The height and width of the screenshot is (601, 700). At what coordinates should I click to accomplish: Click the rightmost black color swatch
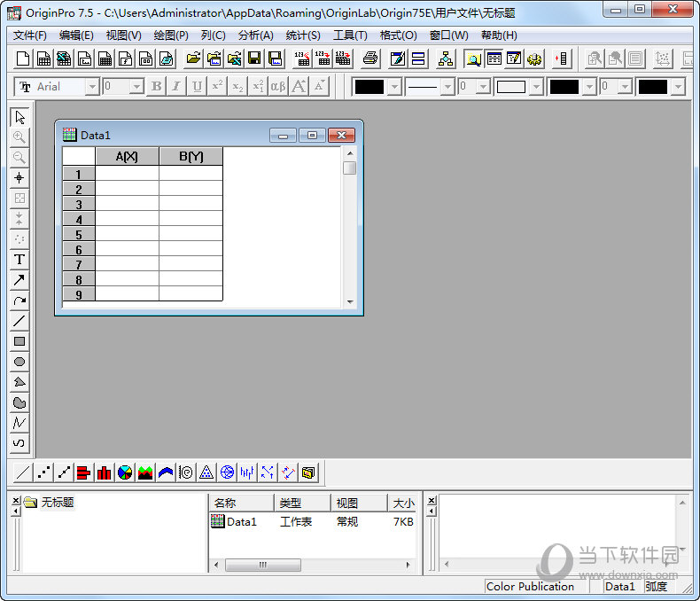(x=653, y=87)
